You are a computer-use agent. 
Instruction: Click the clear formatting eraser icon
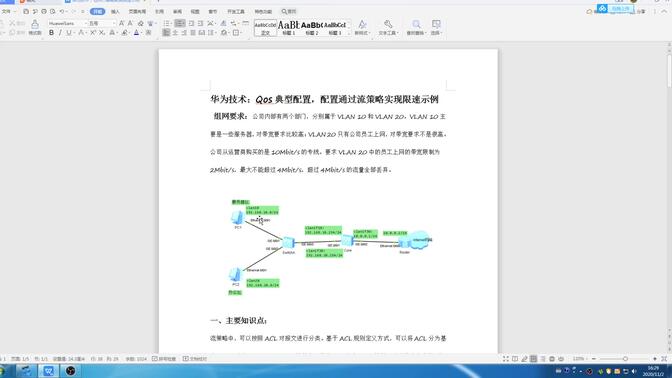pos(140,23)
